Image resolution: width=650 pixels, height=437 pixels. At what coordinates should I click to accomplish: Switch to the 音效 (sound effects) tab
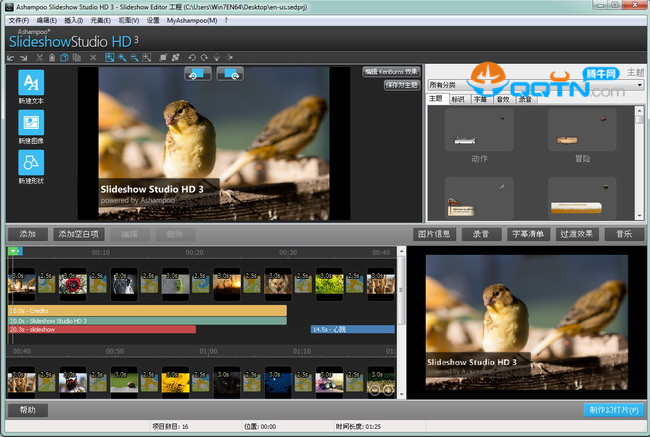click(502, 99)
